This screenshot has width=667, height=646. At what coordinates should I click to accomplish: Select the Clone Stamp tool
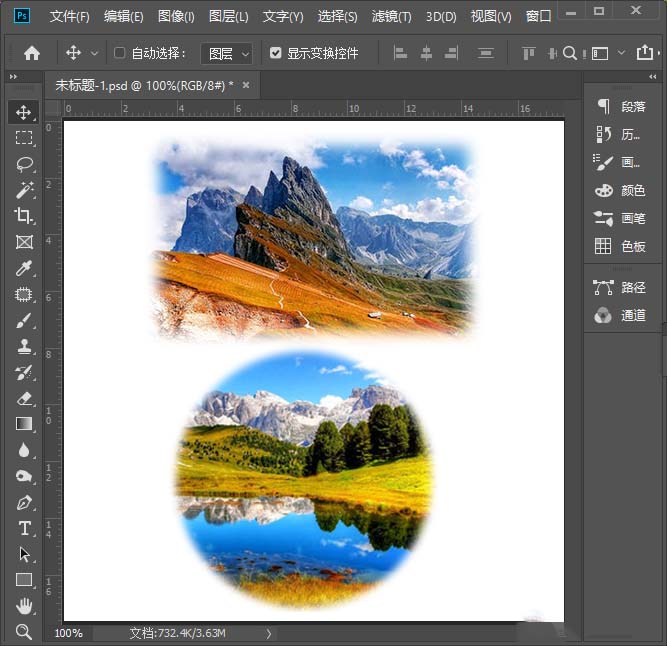(x=24, y=346)
